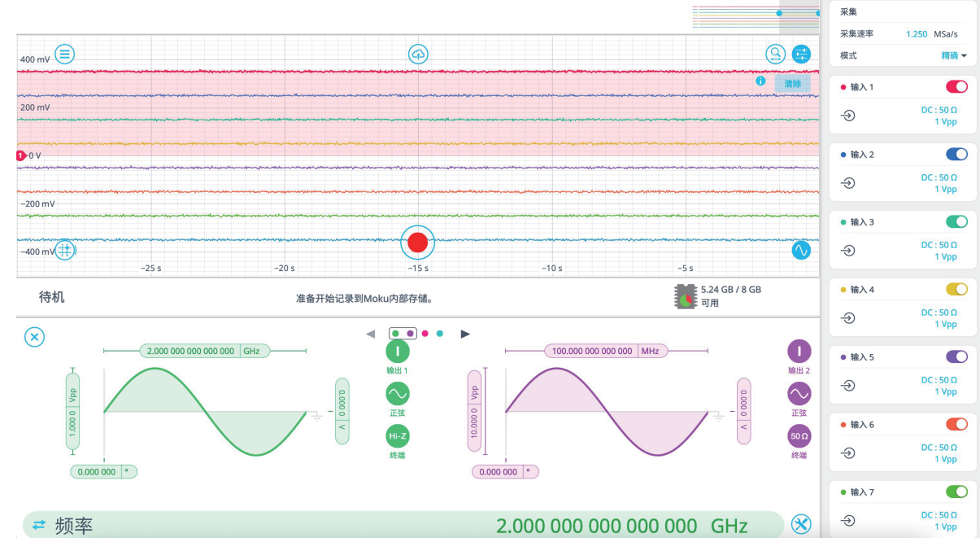Toggle output 1 power button (输出 1)
Image resolution: width=980 pixels, height=542 pixels.
(398, 352)
